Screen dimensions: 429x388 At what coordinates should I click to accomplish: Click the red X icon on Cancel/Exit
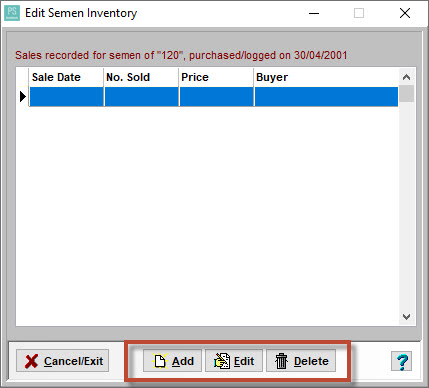32,361
